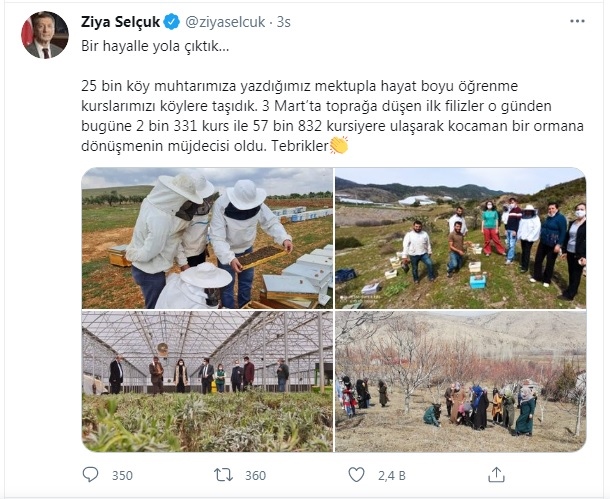The image size is (610, 499).
Task: Click the tweet text starting 'Bir hayalle'
Action: (155, 46)
